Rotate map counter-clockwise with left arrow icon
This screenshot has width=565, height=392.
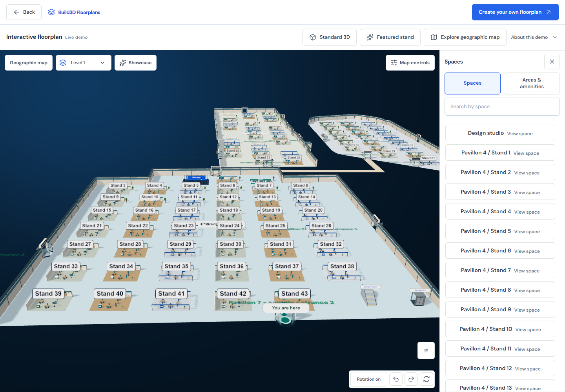click(396, 379)
